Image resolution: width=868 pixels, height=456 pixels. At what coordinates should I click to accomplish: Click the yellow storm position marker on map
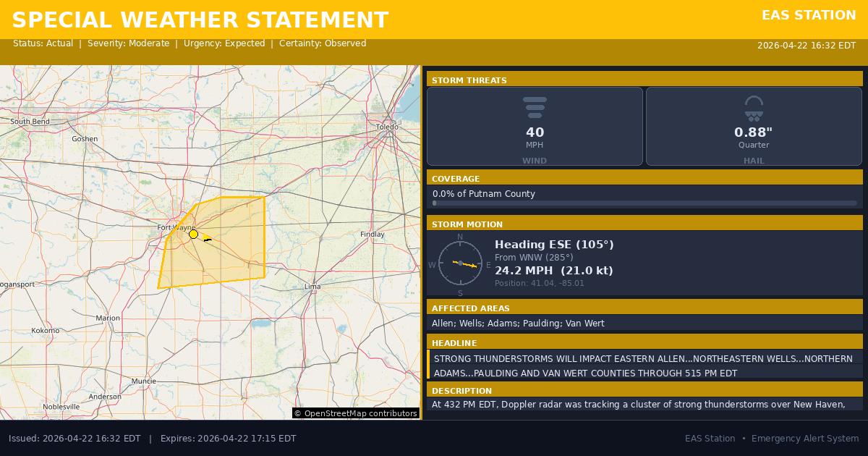pyautogui.click(x=193, y=234)
